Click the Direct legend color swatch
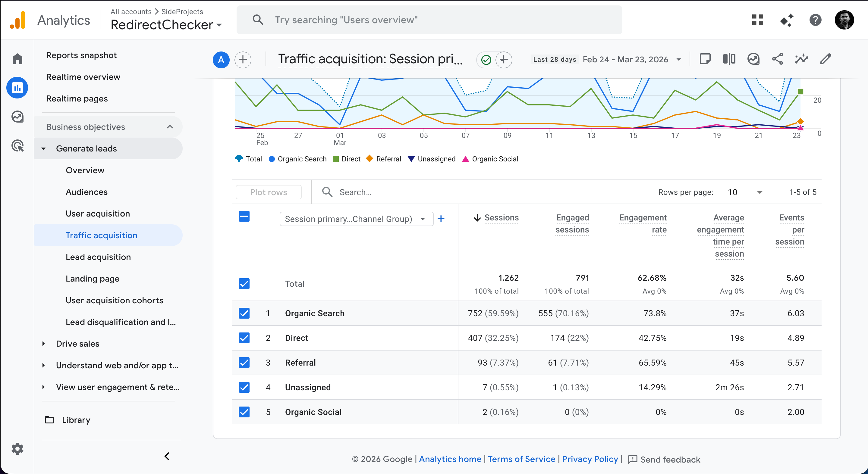868x474 pixels. [x=336, y=159]
